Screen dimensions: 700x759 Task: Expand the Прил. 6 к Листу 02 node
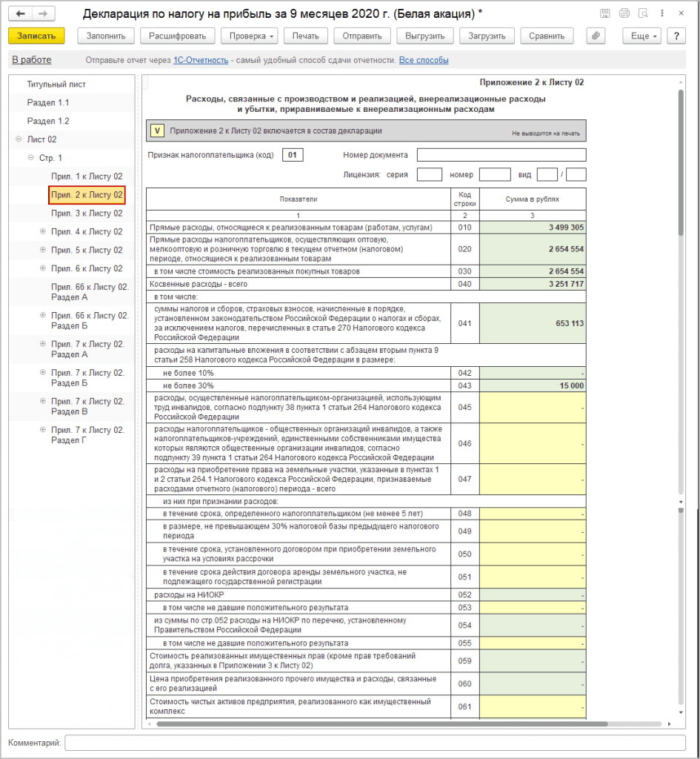coord(42,269)
